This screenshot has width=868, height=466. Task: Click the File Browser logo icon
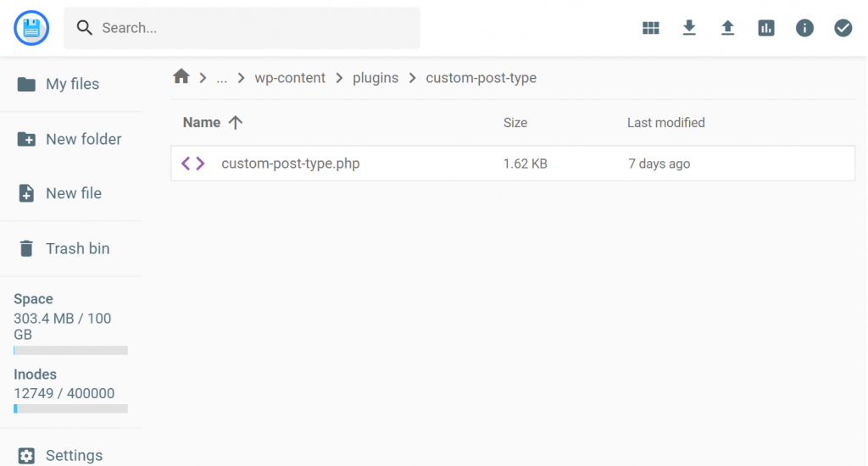coord(31,28)
